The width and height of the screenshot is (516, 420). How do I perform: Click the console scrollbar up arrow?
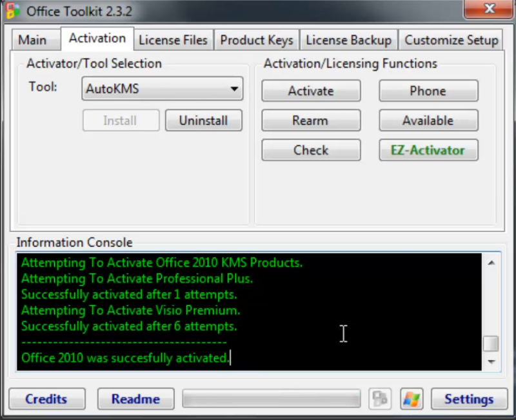point(491,263)
